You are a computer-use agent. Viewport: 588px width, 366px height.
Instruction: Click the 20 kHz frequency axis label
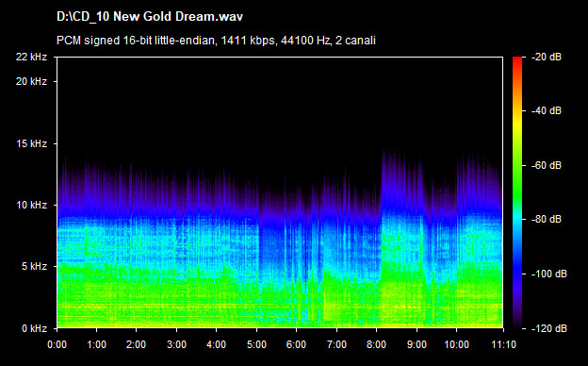(31, 81)
